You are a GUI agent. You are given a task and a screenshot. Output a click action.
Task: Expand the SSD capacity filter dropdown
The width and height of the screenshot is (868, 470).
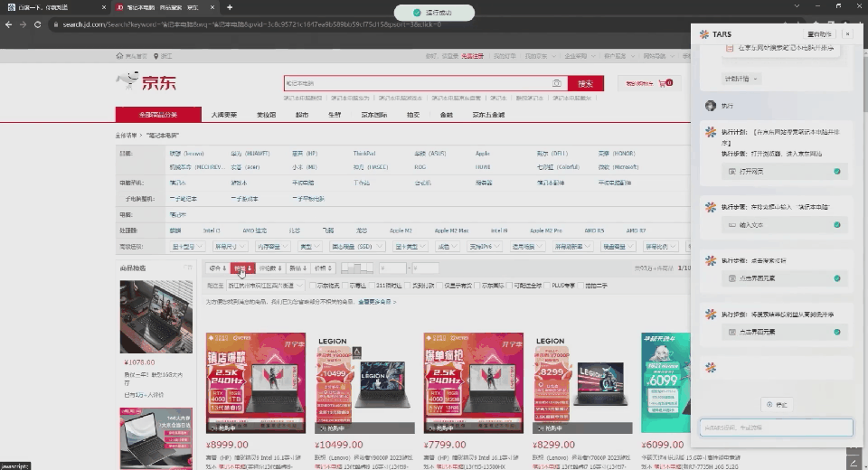pyautogui.click(x=356, y=247)
